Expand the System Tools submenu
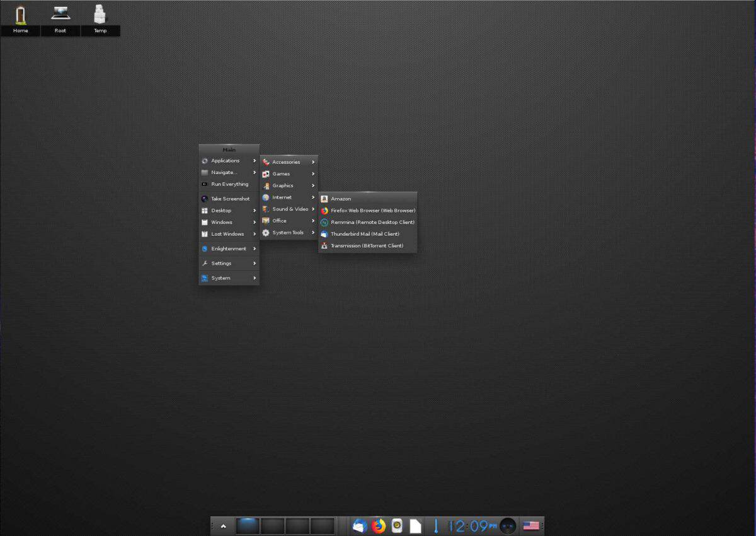The image size is (756, 536). coord(289,232)
